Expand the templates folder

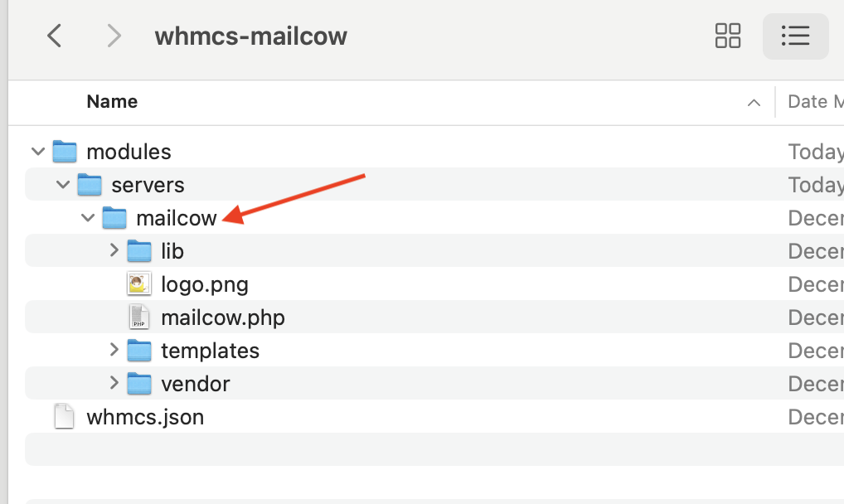click(114, 351)
